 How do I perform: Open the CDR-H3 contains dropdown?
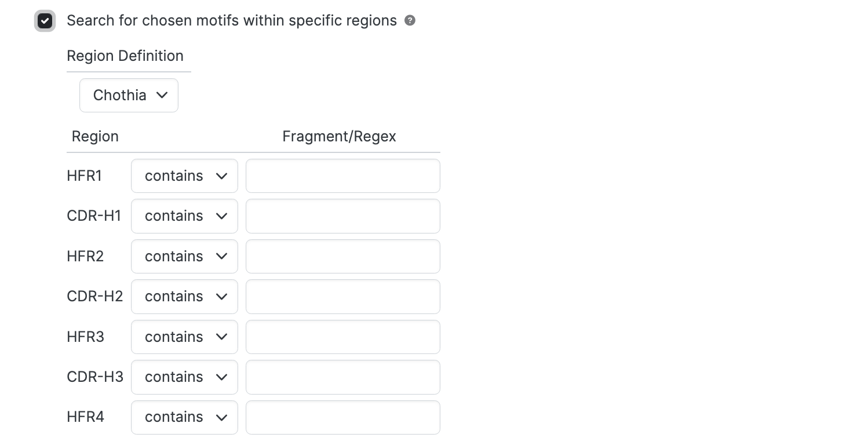(x=184, y=377)
